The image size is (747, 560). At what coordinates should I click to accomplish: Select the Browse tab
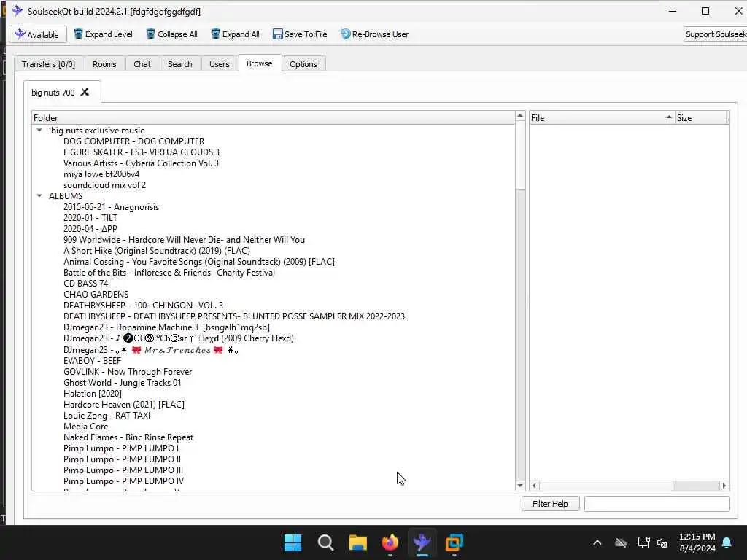pos(260,63)
